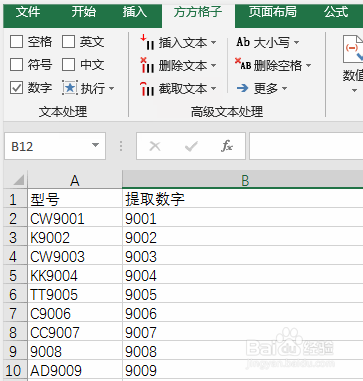Click the formula bar cancel X icon

coord(155,146)
